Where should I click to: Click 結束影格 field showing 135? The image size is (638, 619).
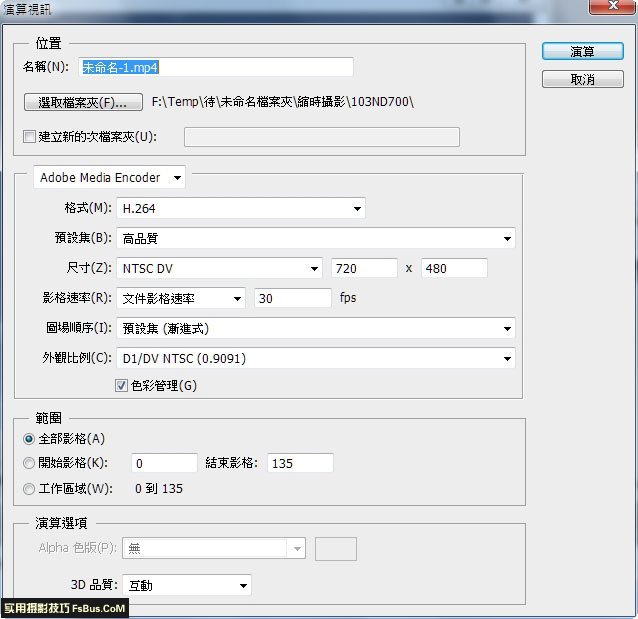[x=300, y=463]
